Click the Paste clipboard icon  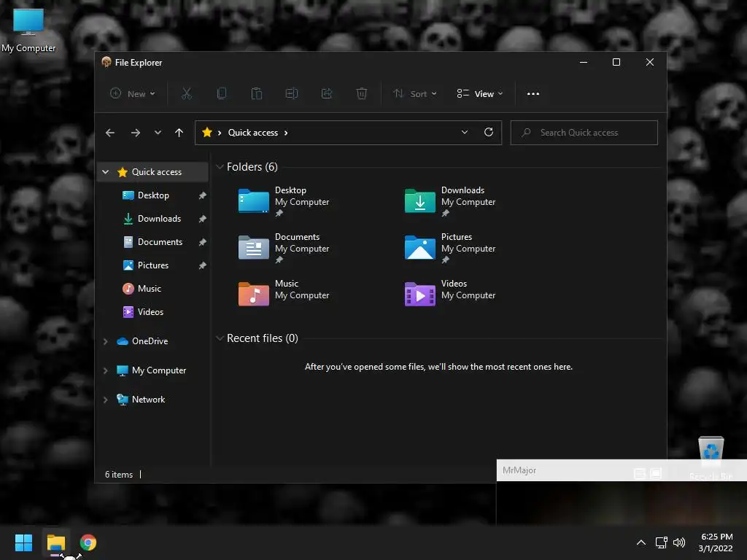pos(257,94)
